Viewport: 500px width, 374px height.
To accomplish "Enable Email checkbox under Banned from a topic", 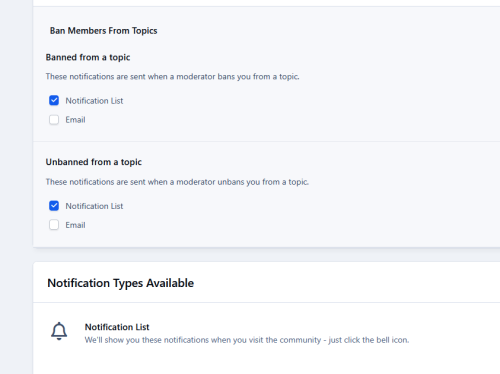I will (x=54, y=120).
